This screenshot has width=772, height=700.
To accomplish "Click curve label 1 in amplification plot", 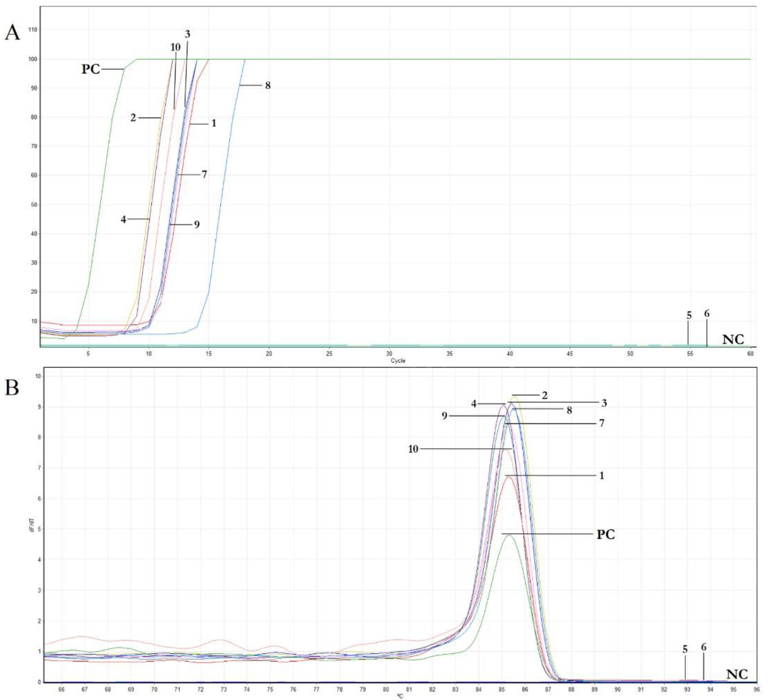I will click(214, 123).
